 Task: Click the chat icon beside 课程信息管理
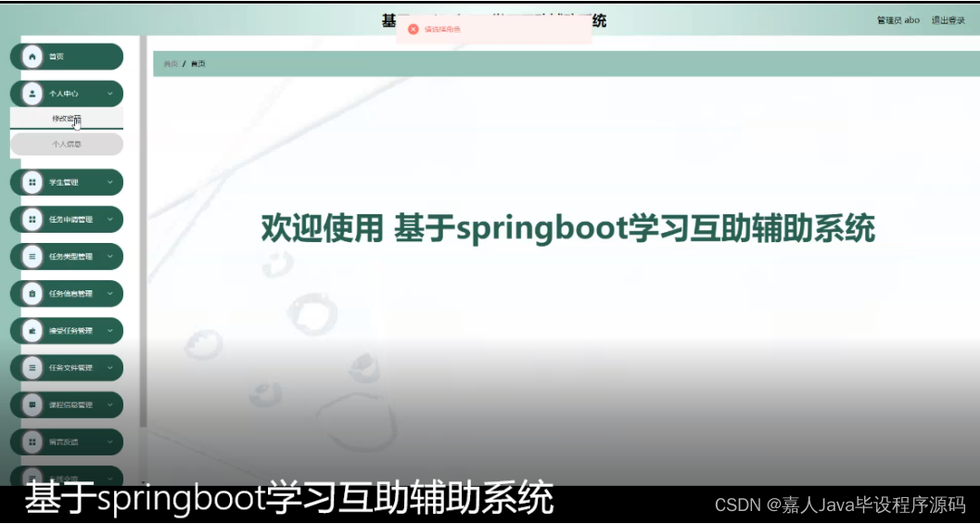click(32, 404)
